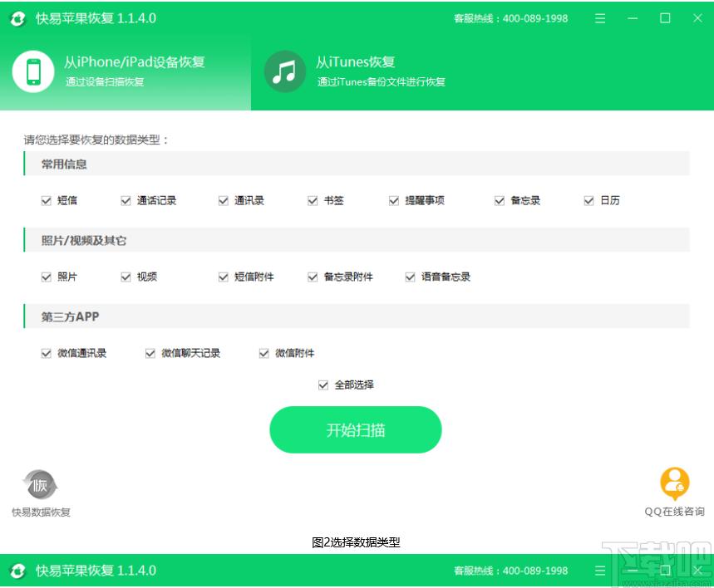714x588 pixels.
Task: Disable the 微信附件 checkbox
Action: coord(264,354)
